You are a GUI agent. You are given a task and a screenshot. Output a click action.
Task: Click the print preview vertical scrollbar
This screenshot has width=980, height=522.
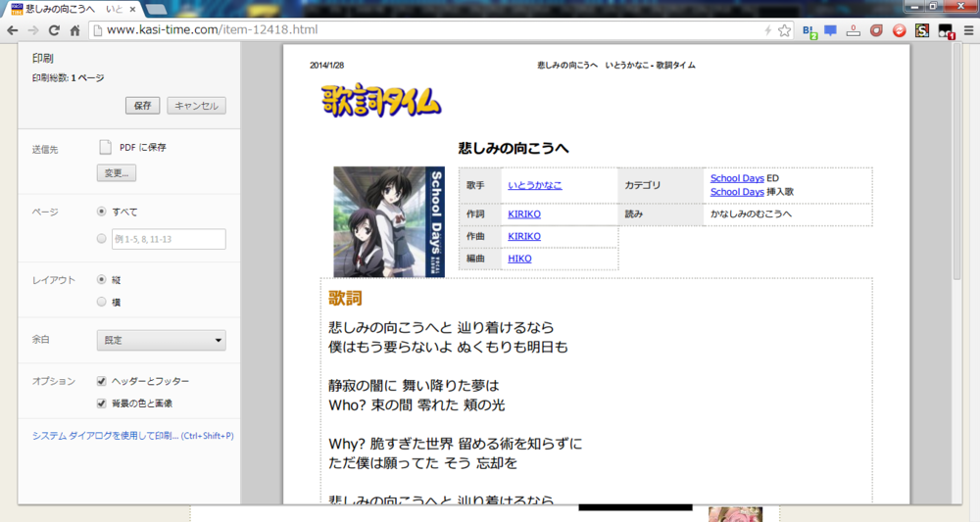956,163
